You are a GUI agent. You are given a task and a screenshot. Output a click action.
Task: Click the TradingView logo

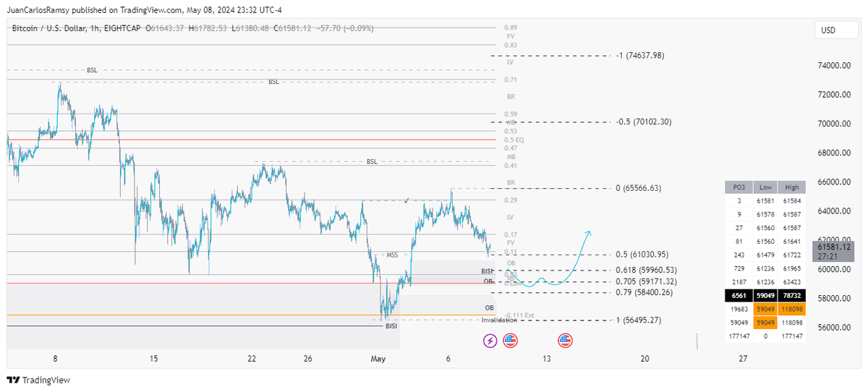pos(38,380)
